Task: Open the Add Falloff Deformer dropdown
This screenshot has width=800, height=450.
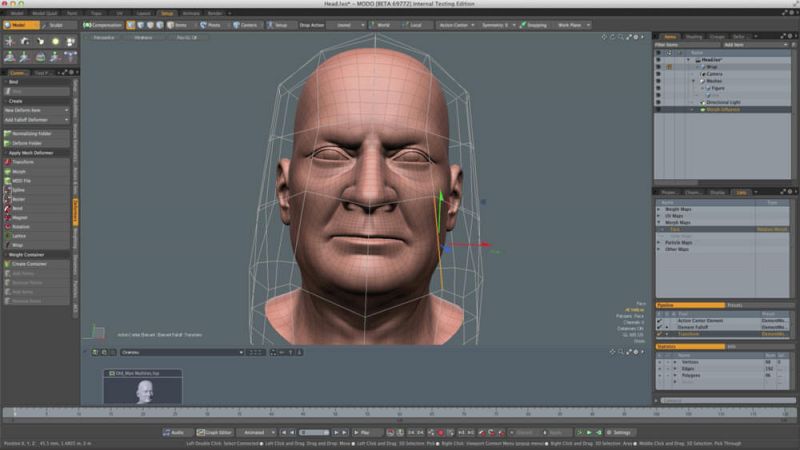Action: click(x=35, y=119)
